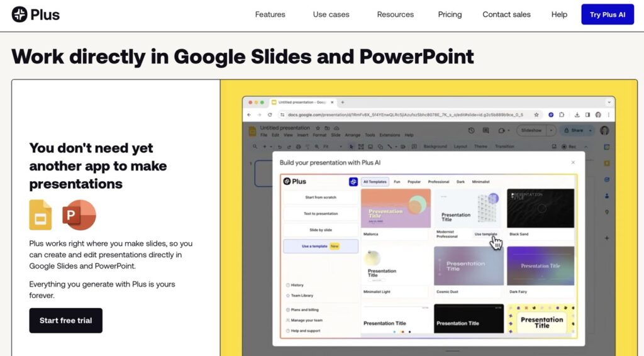Click the Rec button in Slides toolbar

pos(569,147)
